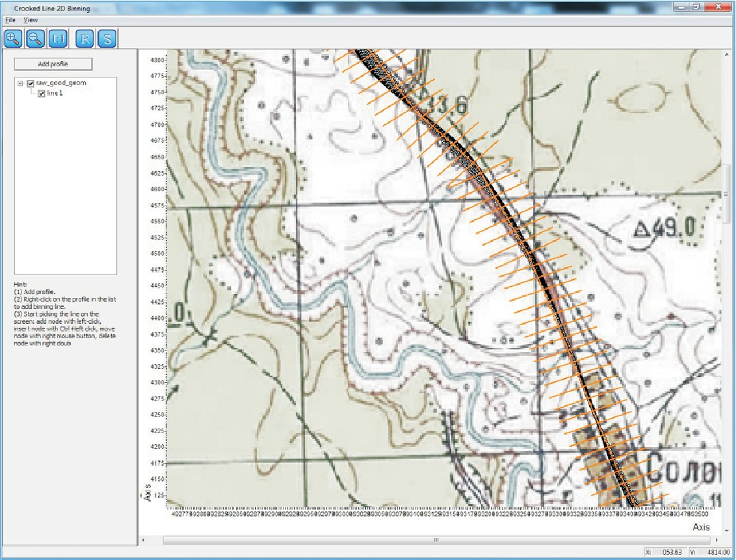The height and width of the screenshot is (560, 736).
Task: Click the horizontal scrollbar right arrow
Action: (x=716, y=540)
